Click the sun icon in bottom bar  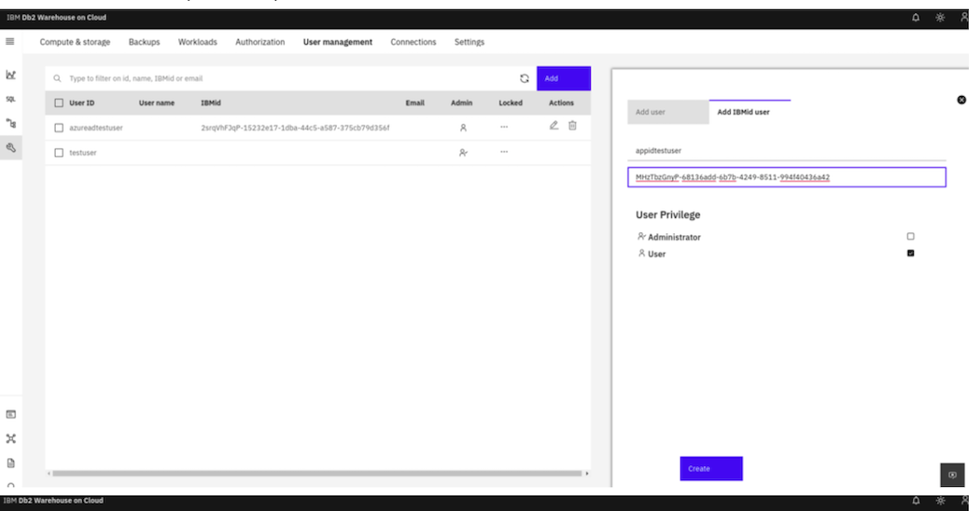click(x=940, y=501)
